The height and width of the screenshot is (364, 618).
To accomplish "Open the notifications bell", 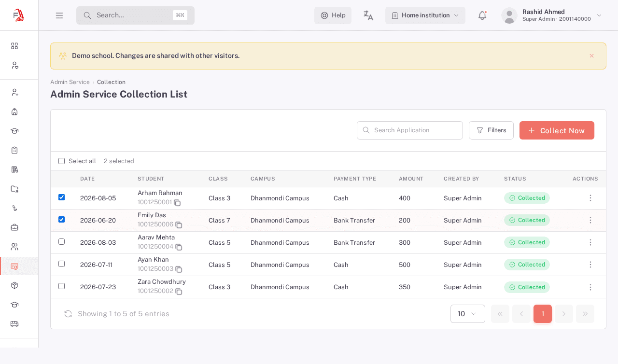I will pos(482,15).
